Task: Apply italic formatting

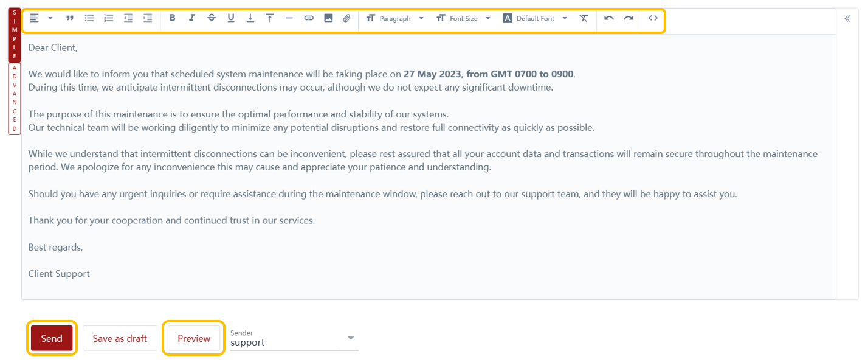Action: tap(191, 18)
